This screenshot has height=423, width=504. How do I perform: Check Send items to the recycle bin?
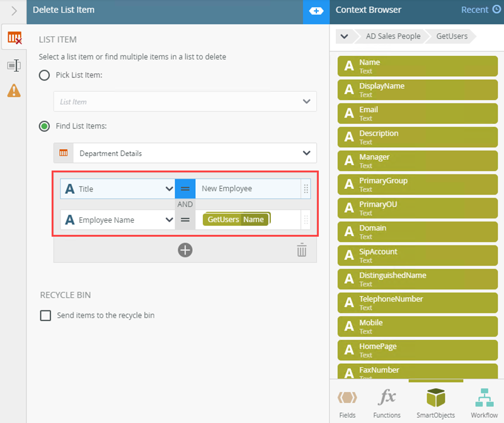[45, 315]
